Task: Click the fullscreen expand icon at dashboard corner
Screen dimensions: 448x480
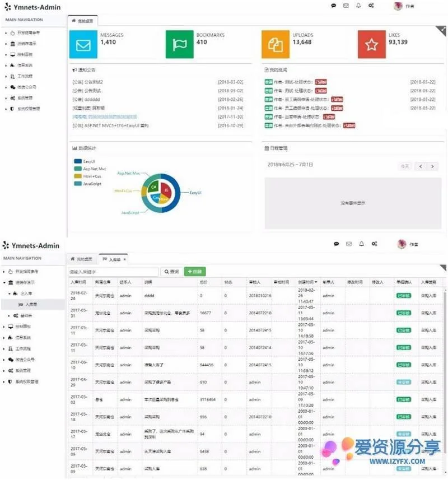Action: [442, 30]
